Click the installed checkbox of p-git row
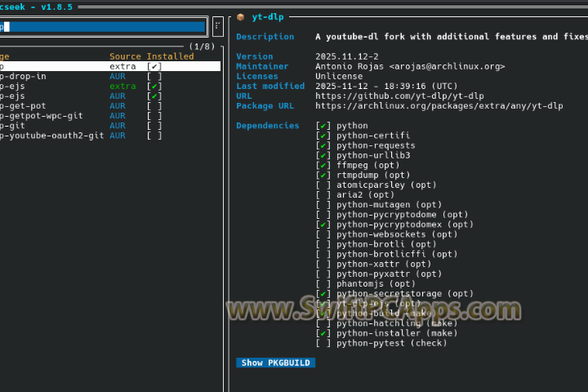The height and width of the screenshot is (392, 588). (154, 126)
